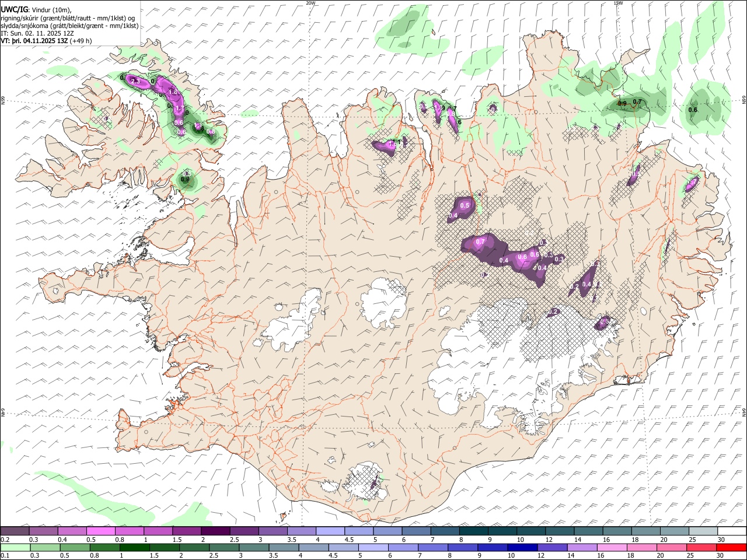Viewport: 747px width, 560px height.
Task: Click swatch 20 in the legend row starting 0.2
Action: (x=675, y=531)
